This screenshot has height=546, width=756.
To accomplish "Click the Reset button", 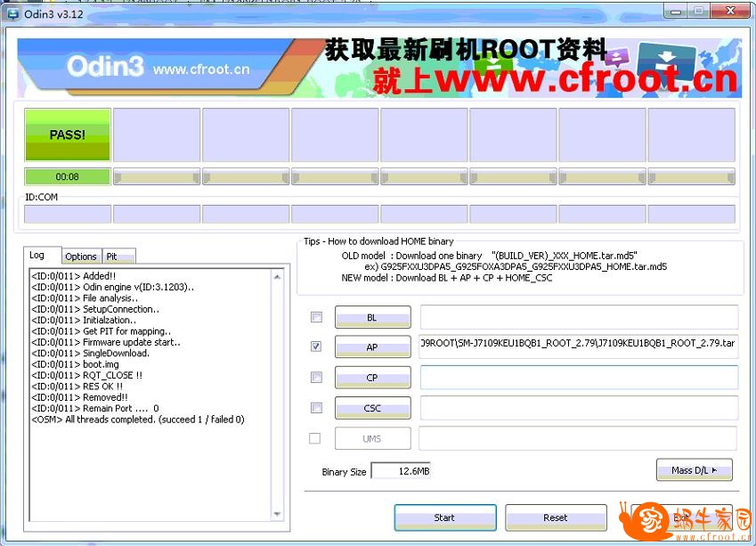I will (x=556, y=517).
